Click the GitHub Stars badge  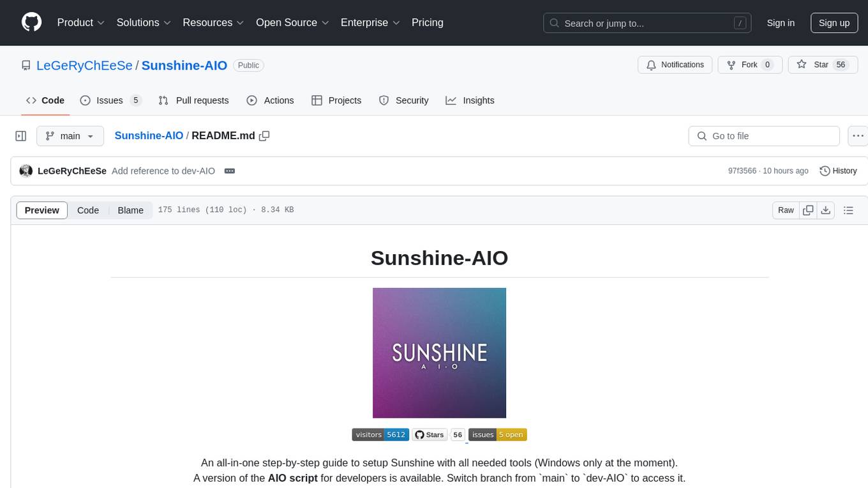(430, 435)
